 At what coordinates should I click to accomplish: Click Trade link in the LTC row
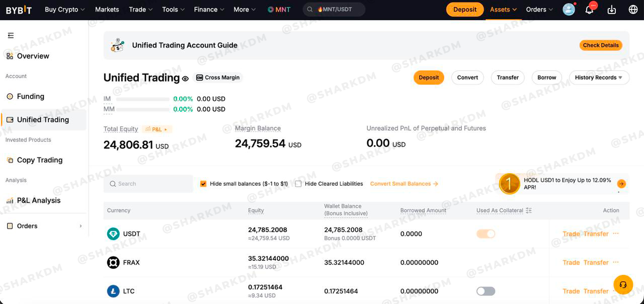click(571, 291)
